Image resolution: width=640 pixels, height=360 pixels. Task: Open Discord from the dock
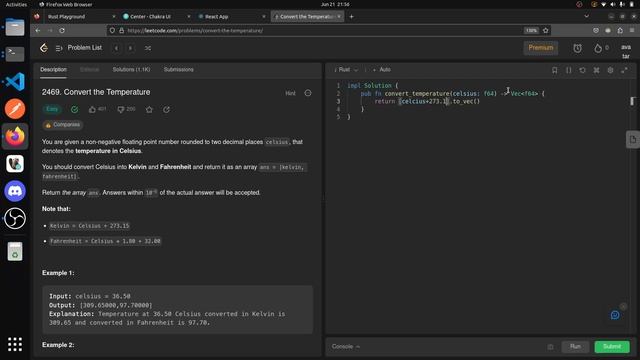click(x=15, y=191)
